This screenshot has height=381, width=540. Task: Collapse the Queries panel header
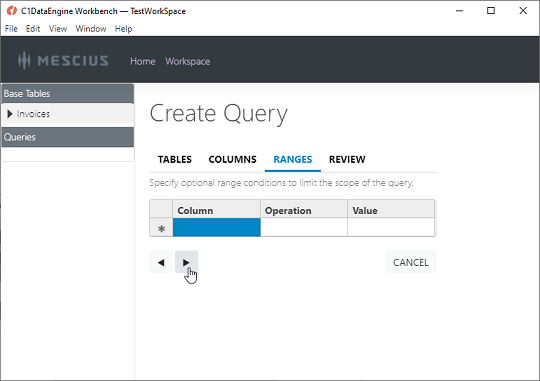click(x=68, y=137)
